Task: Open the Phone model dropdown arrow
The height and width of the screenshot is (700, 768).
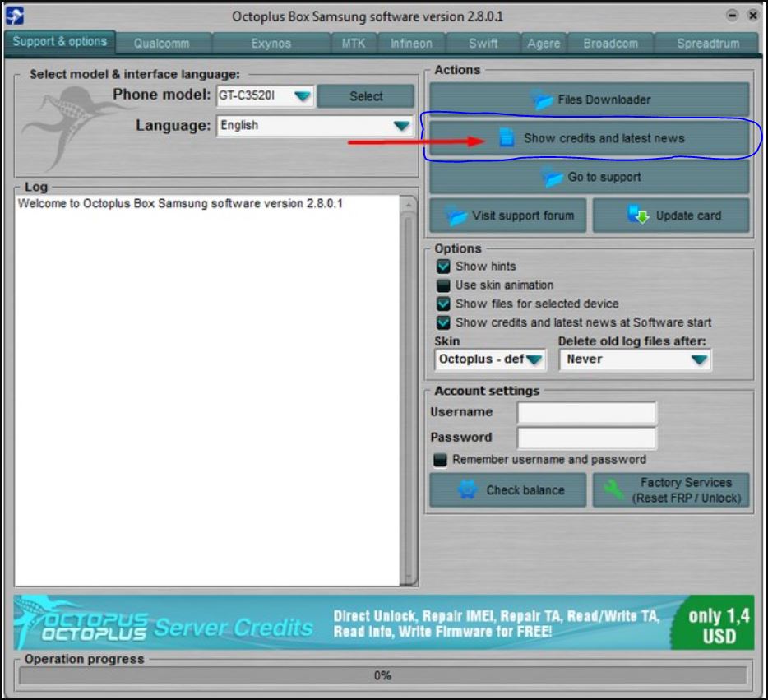Action: click(303, 95)
